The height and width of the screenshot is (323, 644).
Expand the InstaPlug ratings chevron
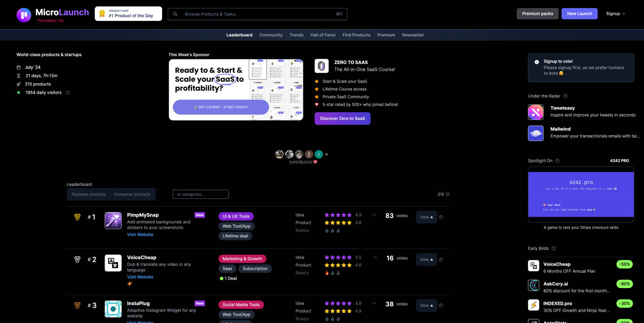tap(374, 303)
